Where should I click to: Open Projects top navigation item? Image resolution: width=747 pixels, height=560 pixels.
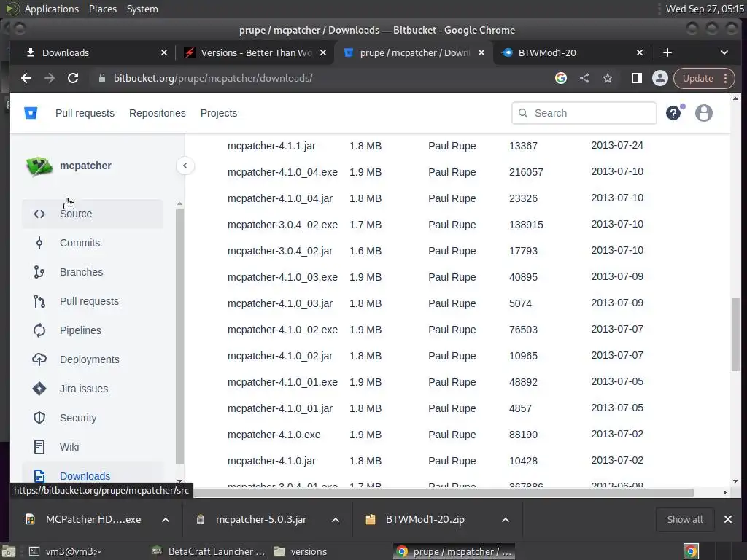click(219, 113)
